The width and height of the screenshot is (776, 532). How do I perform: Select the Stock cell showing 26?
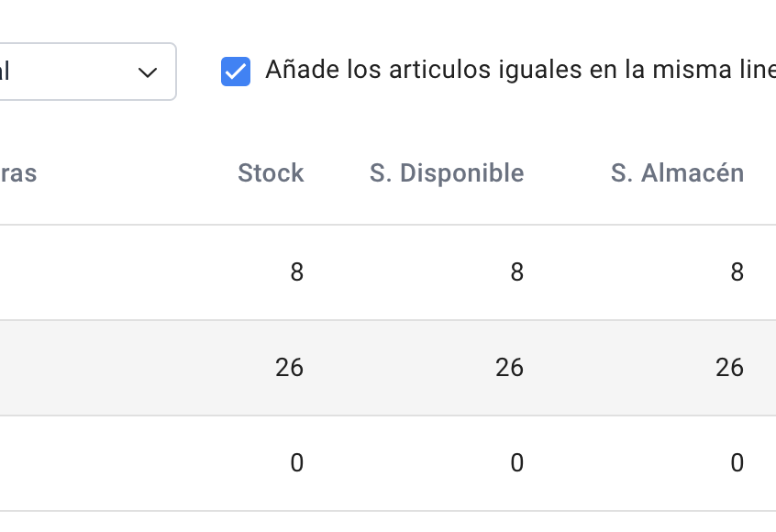[x=289, y=368]
